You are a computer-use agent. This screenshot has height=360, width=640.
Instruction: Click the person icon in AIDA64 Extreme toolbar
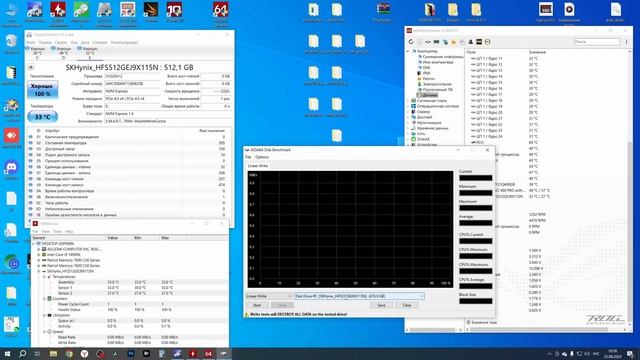coord(471,42)
